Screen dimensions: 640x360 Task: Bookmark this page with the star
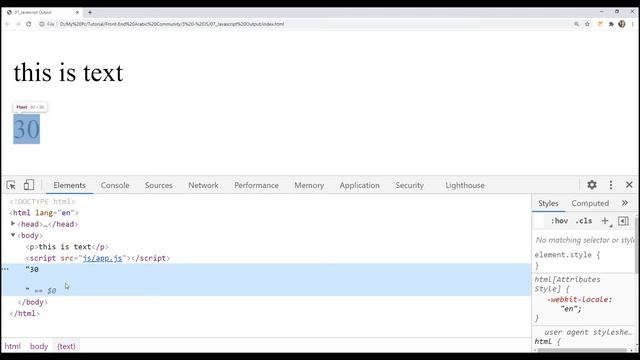587,24
